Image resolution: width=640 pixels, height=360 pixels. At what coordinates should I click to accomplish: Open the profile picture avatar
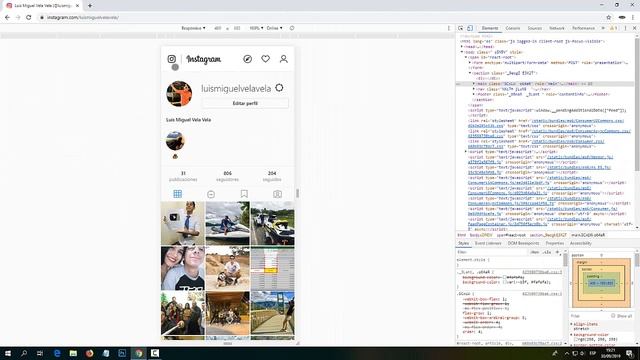[x=179, y=93]
